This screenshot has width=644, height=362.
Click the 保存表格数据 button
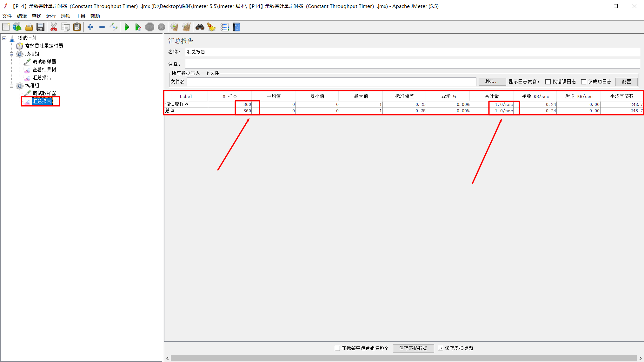tap(413, 348)
